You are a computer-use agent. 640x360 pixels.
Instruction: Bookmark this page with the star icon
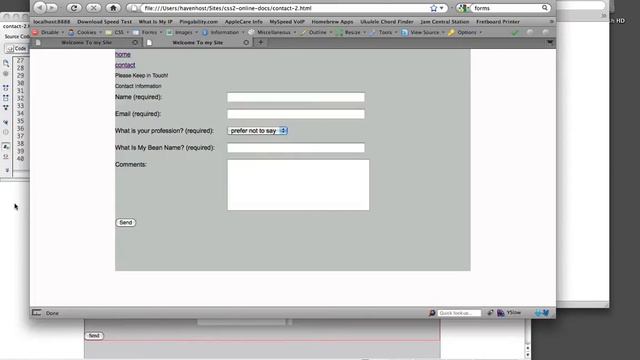433,8
